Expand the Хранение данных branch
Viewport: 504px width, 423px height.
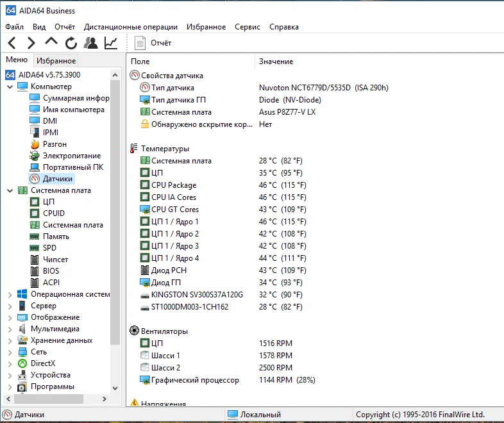[10, 341]
